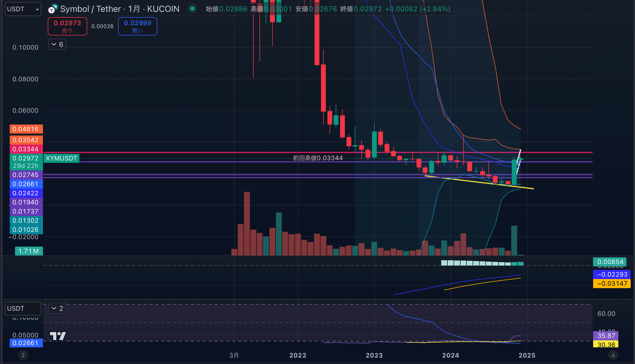The width and height of the screenshot is (635, 364).
Task: Click the 0.02745 purple price label
Action: [x=26, y=175]
